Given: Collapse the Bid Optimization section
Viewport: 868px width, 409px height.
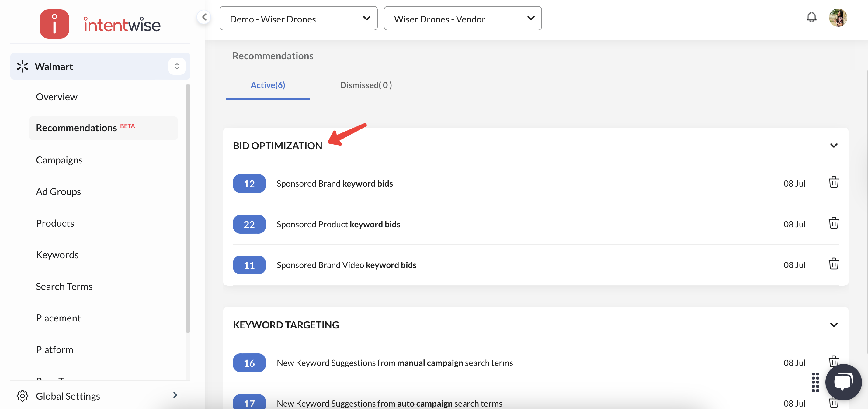Looking at the screenshot, I should 834,146.
